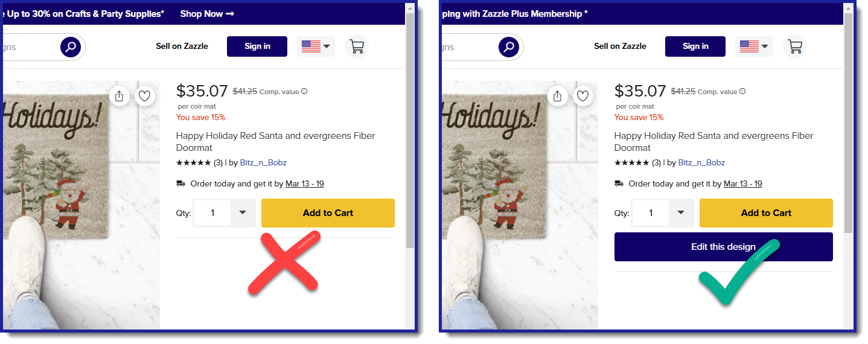The height and width of the screenshot is (344, 868).
Task: Click the search magnifier icon in right panel
Action: 509,47
